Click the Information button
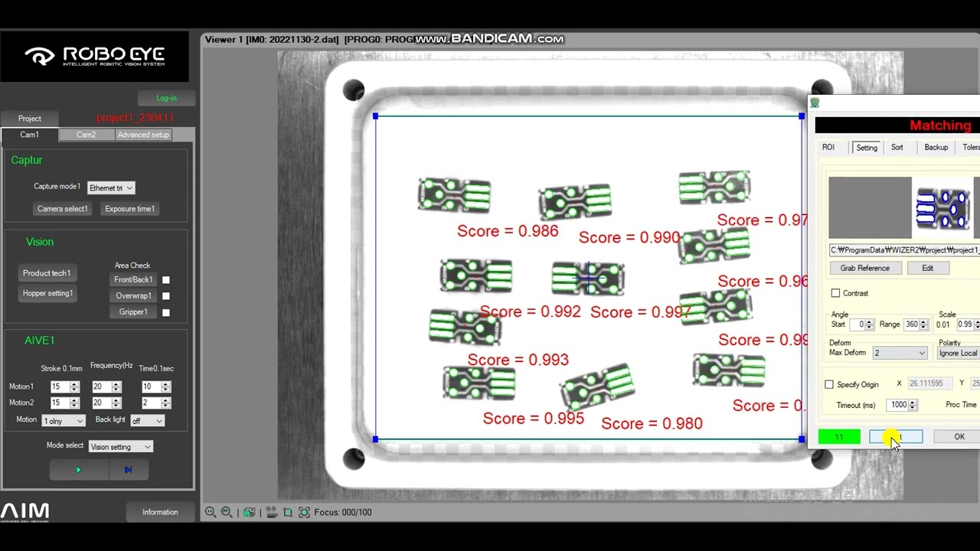The width and height of the screenshot is (980, 551). pyautogui.click(x=160, y=513)
